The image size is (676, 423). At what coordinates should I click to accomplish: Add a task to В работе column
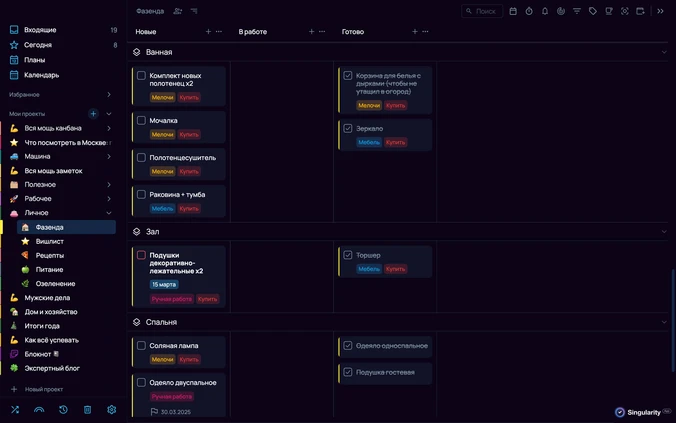[x=311, y=31]
